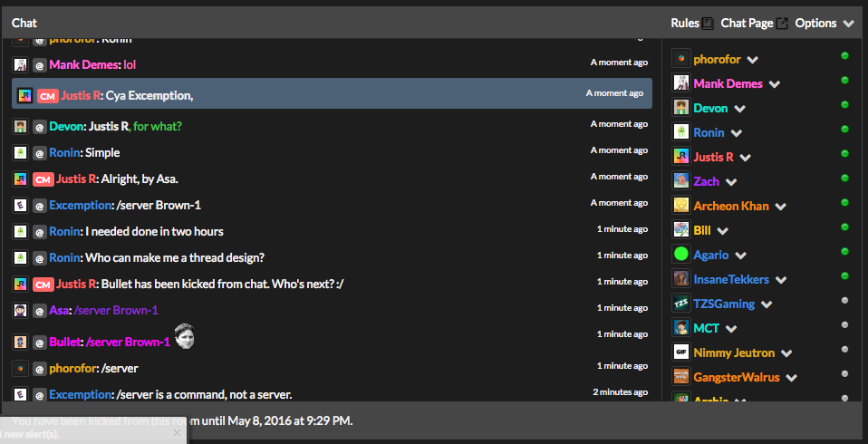The height and width of the screenshot is (444, 868).
Task: Click the @ mention icon beside Asa
Action: (x=39, y=311)
